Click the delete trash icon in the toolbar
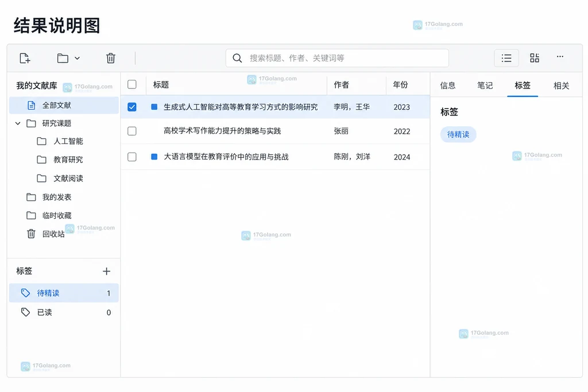Viewport: 588px width, 392px height. tap(111, 58)
